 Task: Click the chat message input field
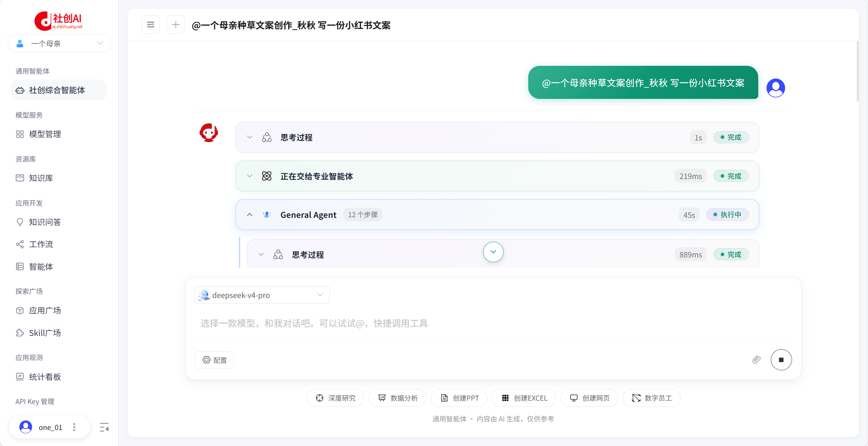[493, 323]
